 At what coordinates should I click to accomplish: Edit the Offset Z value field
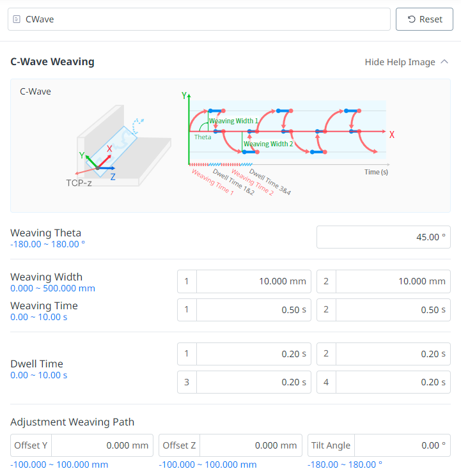click(252, 445)
